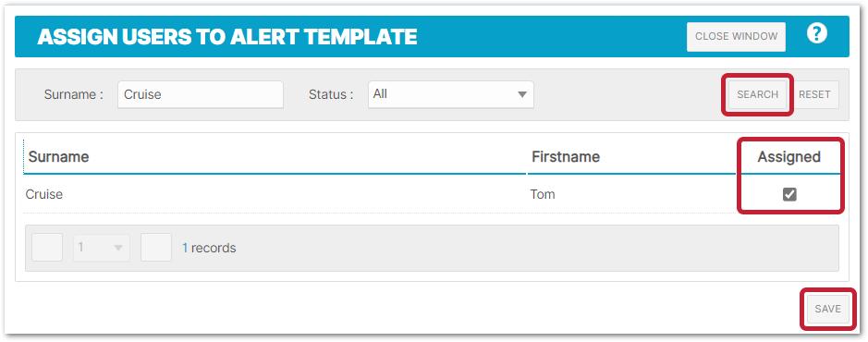Click the blank previous-page button in pager
The width and height of the screenshot is (868, 342).
(x=47, y=248)
